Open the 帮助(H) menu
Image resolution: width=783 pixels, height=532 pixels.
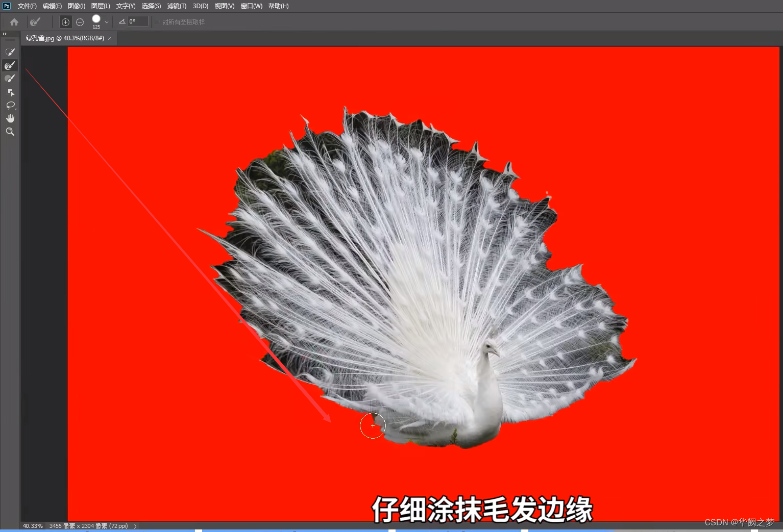point(278,6)
